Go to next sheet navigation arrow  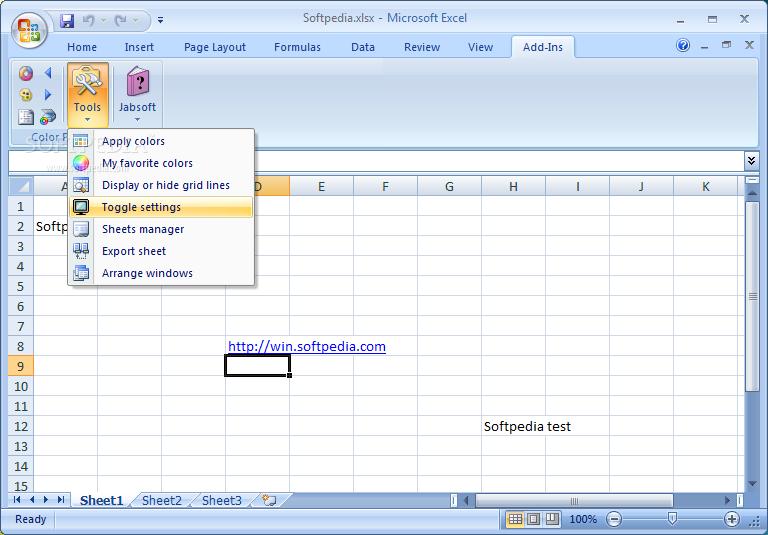[x=46, y=500]
